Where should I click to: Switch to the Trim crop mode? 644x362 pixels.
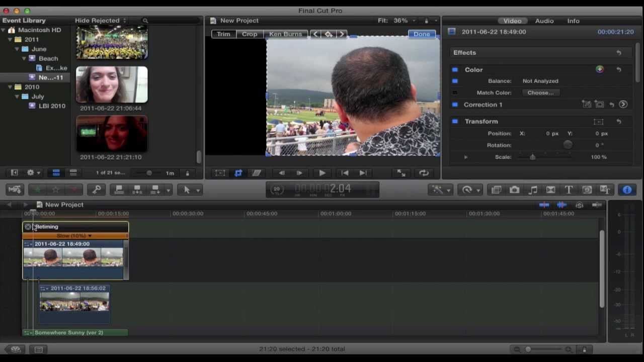223,34
